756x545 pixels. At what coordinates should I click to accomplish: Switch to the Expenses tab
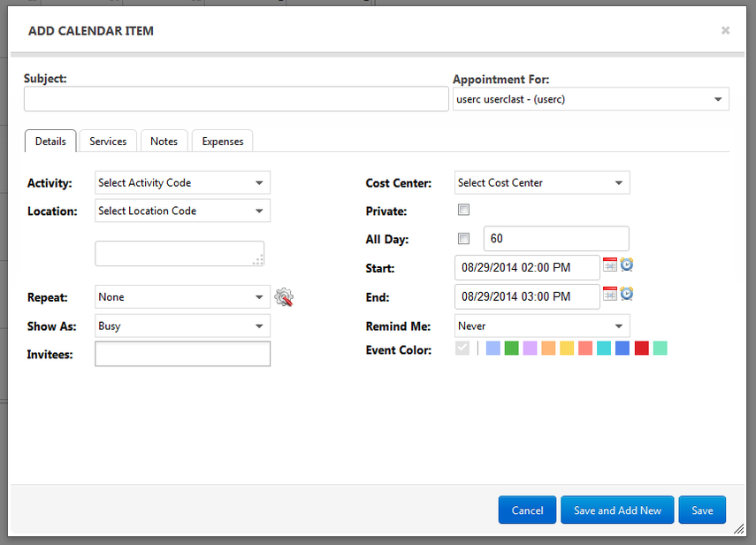coord(222,141)
